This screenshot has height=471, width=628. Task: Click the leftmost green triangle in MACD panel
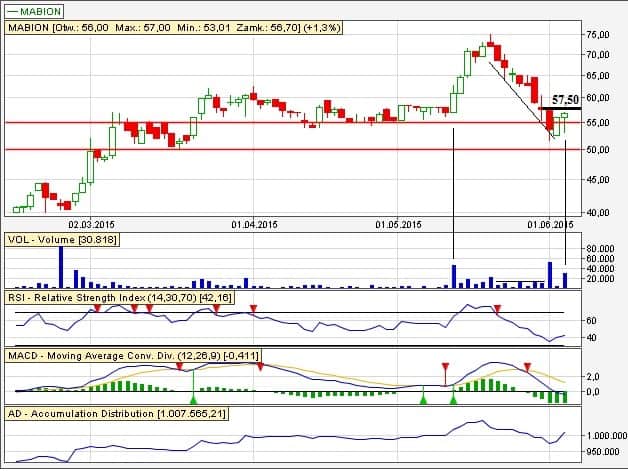(x=193, y=399)
